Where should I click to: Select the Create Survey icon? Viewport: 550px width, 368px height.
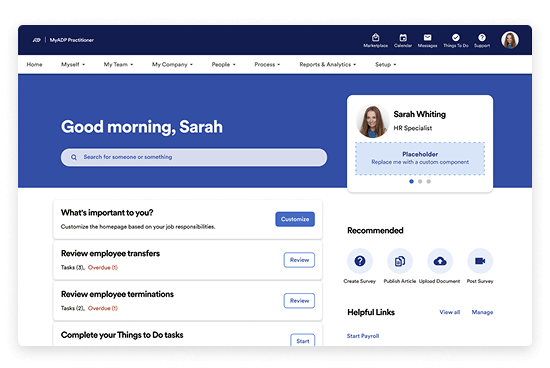(x=360, y=261)
